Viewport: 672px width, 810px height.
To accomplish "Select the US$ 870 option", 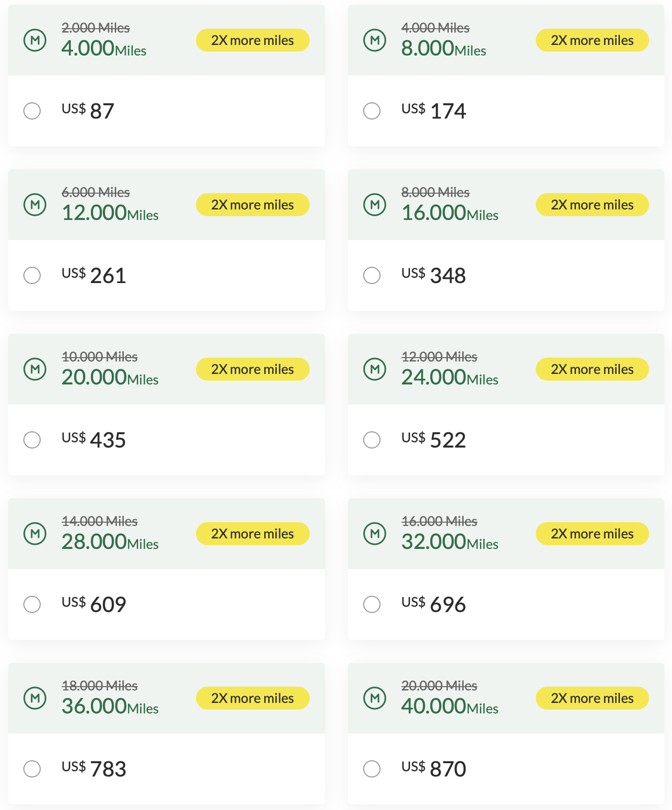I will coord(371,769).
